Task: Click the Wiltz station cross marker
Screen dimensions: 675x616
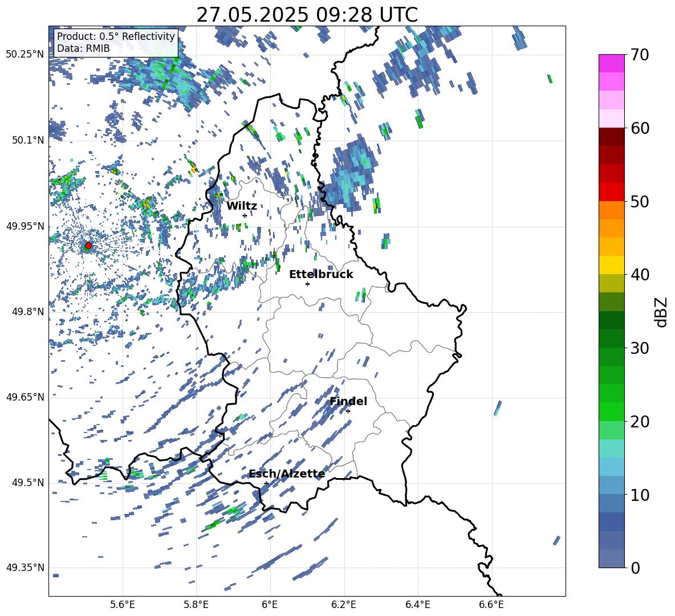Action: (x=245, y=215)
